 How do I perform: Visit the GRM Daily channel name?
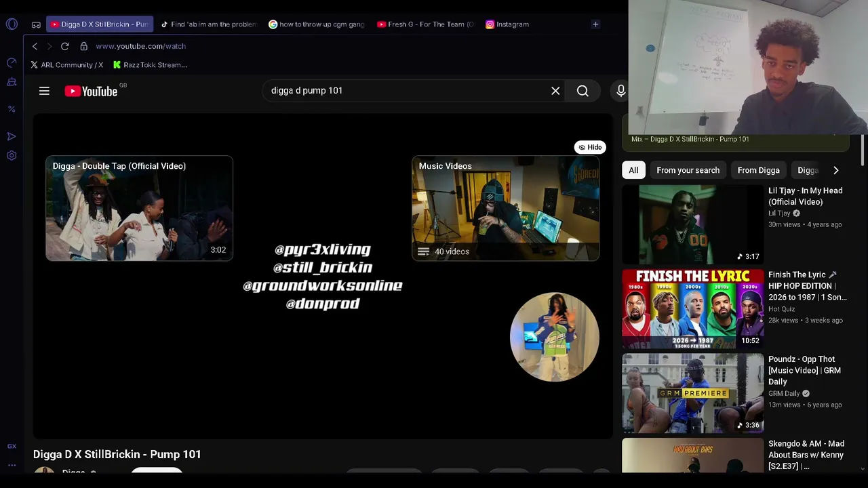(784, 394)
